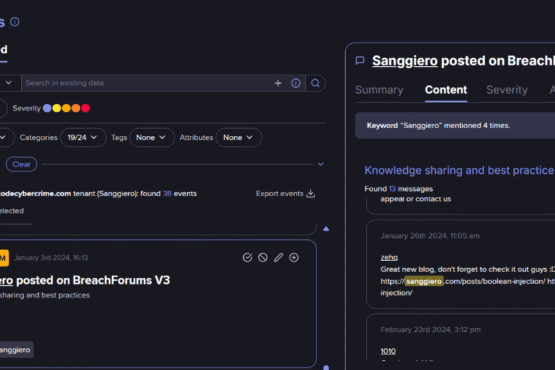Click in the Search in existing data field
Screen dimensions: 555x370
pos(147,83)
